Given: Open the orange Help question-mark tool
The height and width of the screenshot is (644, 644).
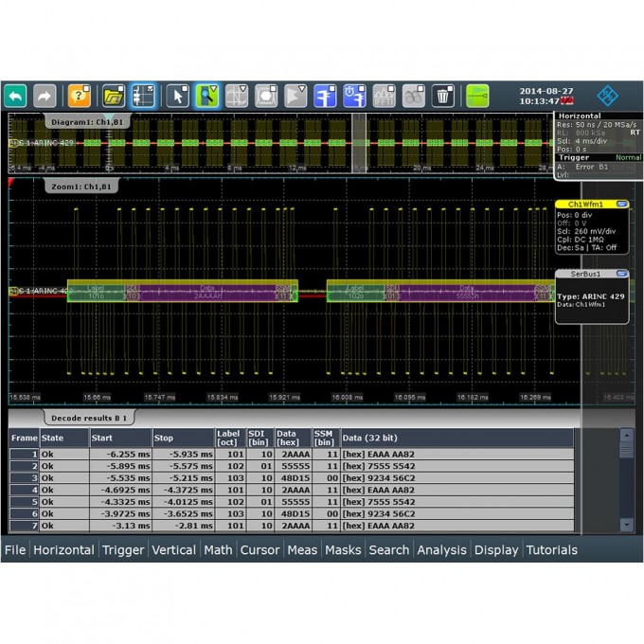Looking at the screenshot, I should point(79,96).
